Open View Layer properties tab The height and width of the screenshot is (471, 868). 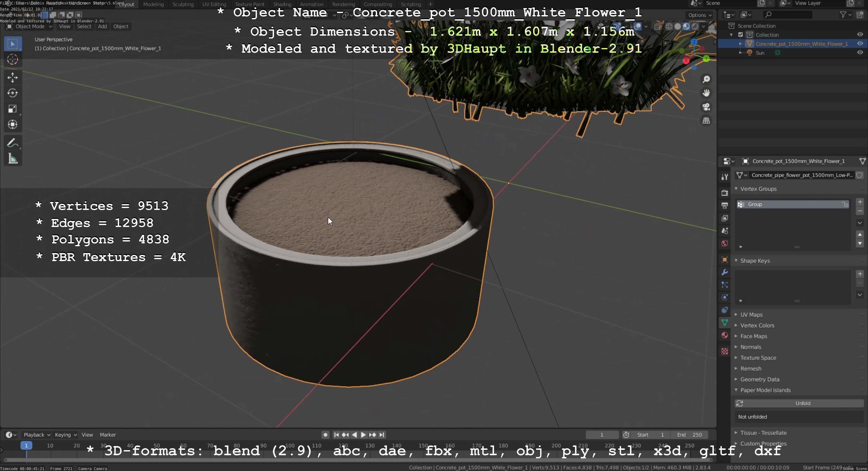tap(725, 218)
